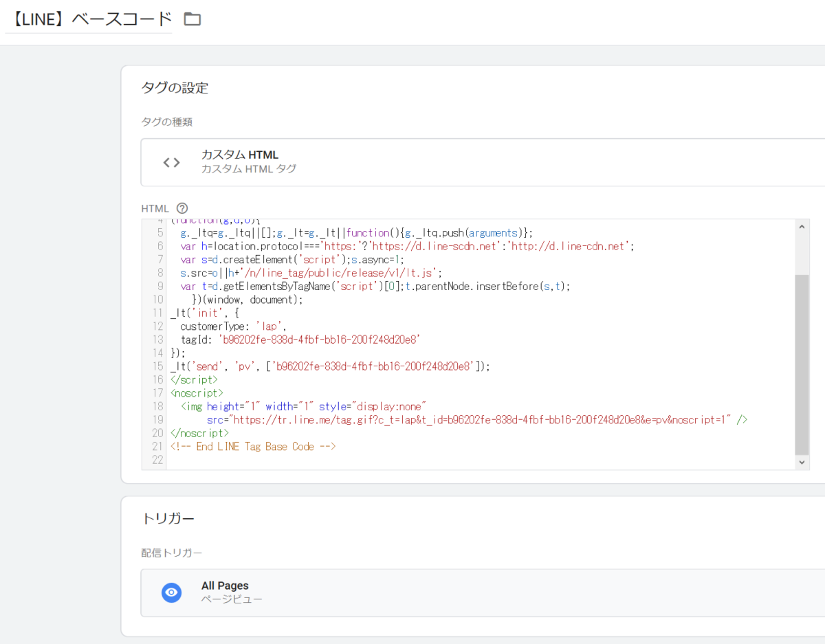Click the d.createElement('script') code line
This screenshot has height=644, width=825.
click(292, 259)
